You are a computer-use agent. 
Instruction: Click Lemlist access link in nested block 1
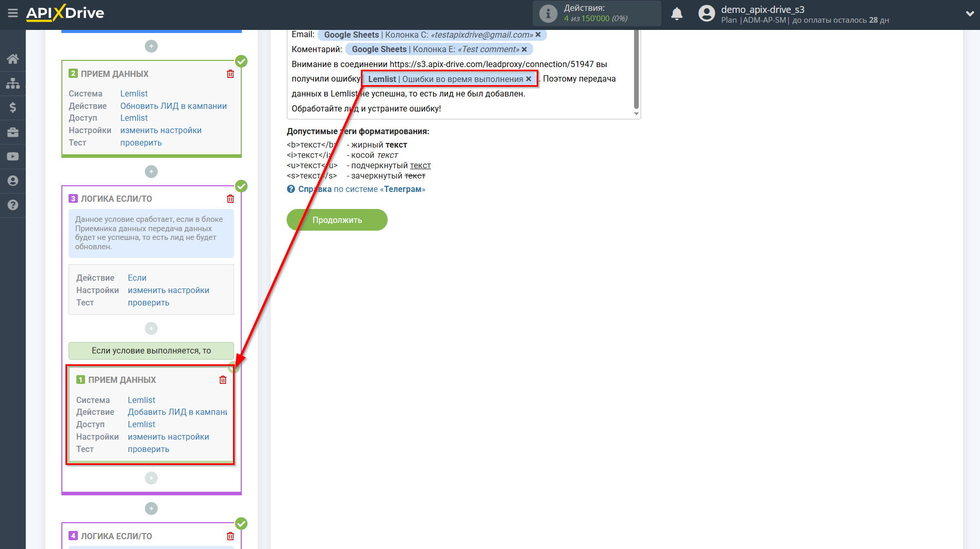tap(141, 424)
